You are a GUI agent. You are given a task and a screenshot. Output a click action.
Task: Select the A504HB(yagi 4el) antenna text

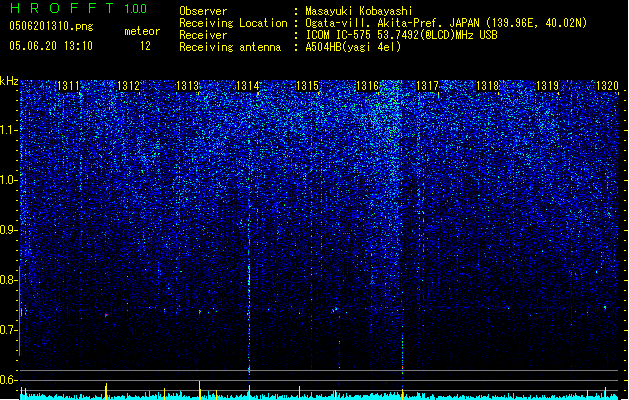353,47
